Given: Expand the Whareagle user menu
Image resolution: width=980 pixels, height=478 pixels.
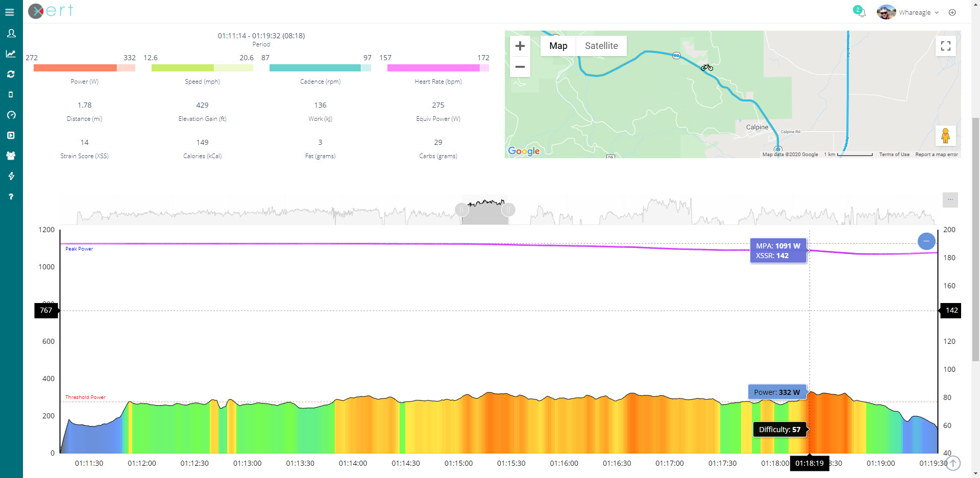Looking at the screenshot, I should pyautogui.click(x=917, y=12).
